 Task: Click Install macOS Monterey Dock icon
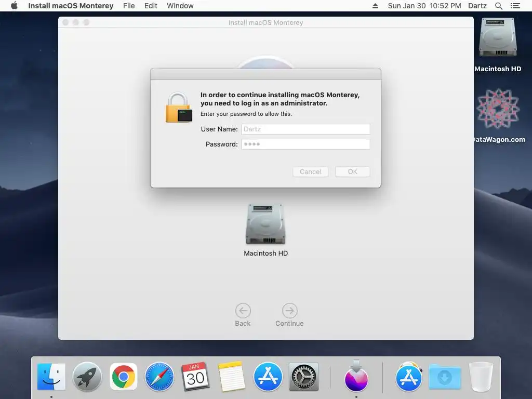(x=356, y=377)
